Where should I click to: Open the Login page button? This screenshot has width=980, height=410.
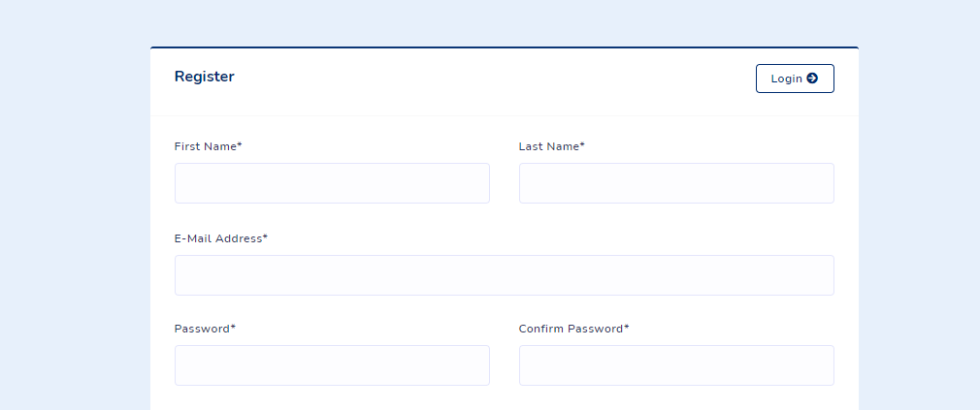point(795,78)
